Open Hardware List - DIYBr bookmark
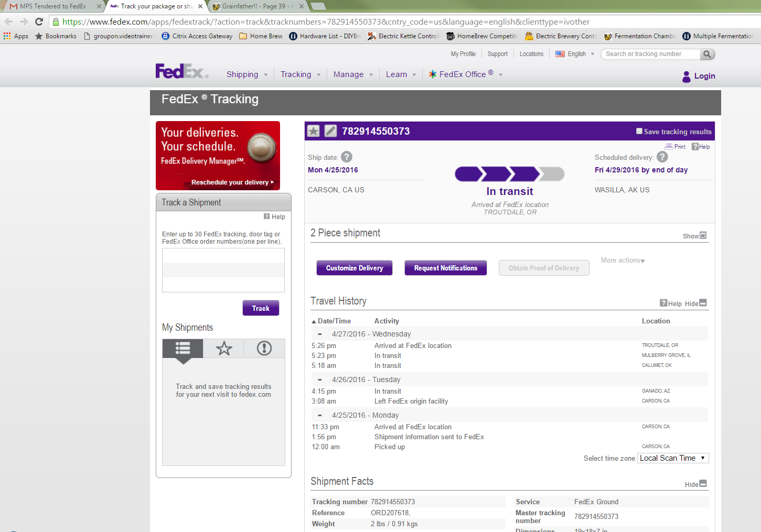 pos(325,36)
